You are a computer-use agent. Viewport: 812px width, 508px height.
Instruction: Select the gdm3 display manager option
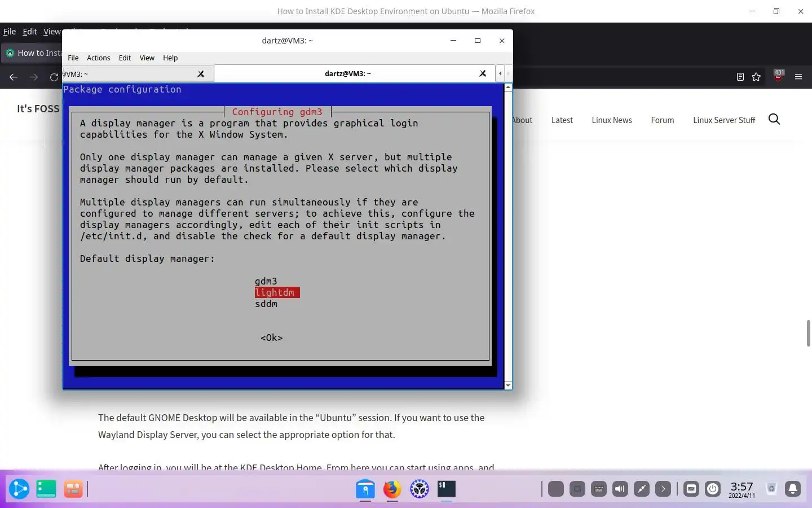point(266,281)
